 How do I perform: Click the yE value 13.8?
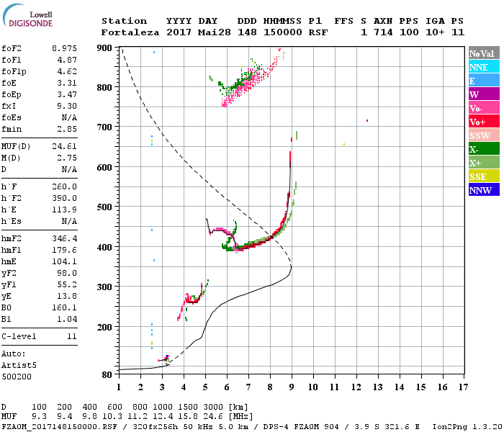(x=67, y=297)
